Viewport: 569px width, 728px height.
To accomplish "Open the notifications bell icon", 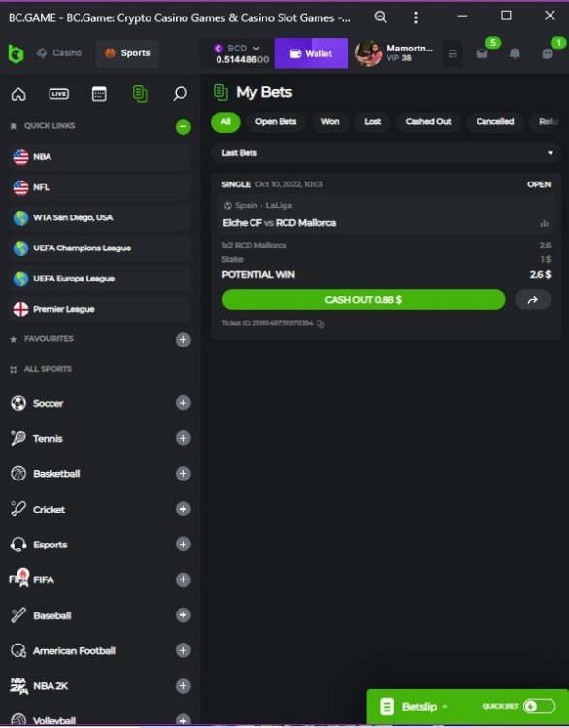I will [x=515, y=53].
